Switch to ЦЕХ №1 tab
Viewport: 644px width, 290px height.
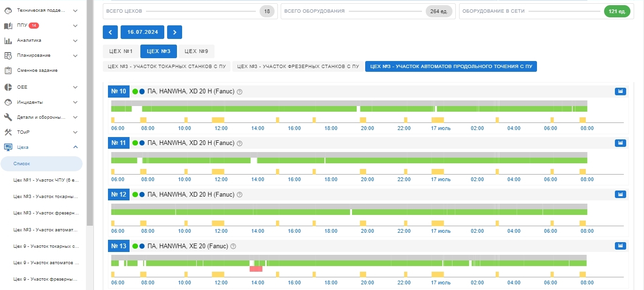pyautogui.click(x=121, y=51)
